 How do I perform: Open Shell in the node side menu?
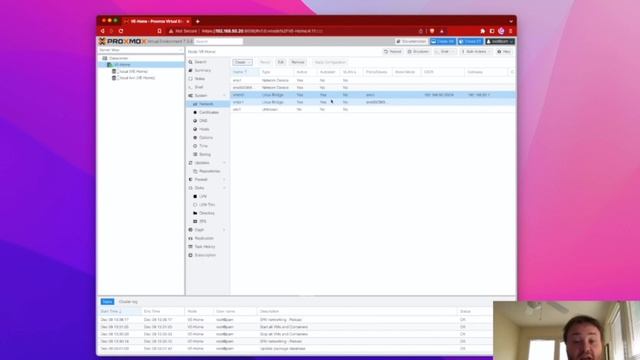click(199, 87)
